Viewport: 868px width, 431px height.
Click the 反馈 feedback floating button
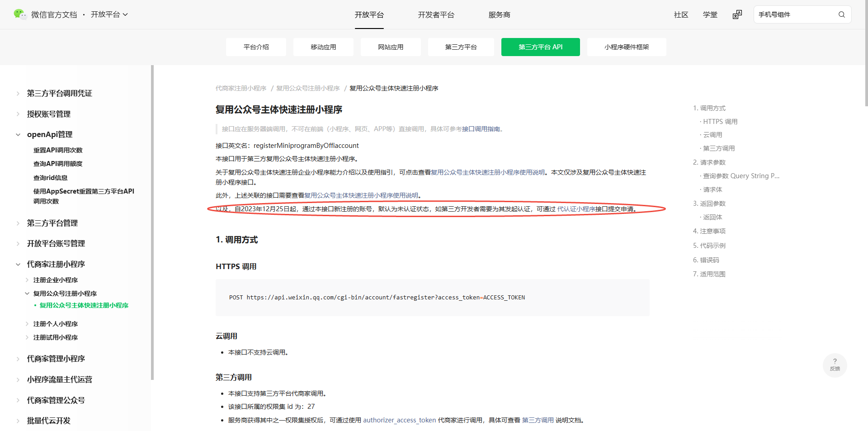[835, 365]
